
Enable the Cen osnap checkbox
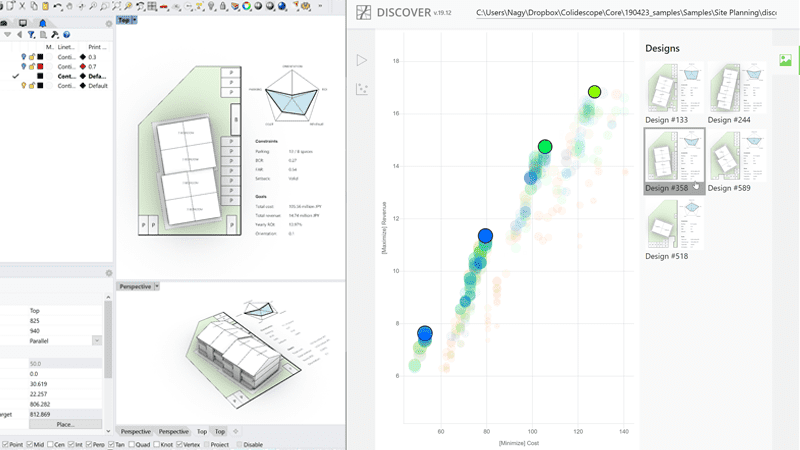pyautogui.click(x=50, y=444)
